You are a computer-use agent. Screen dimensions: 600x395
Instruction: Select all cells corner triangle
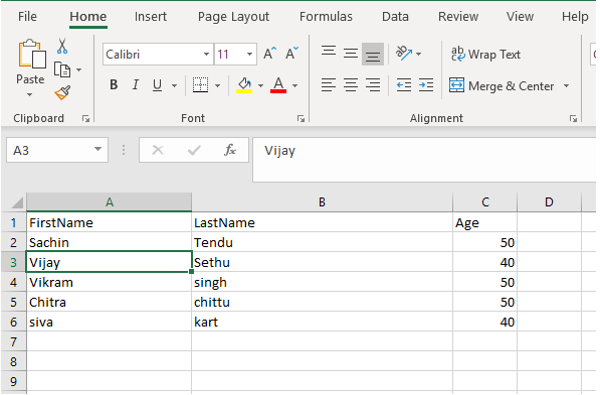click(x=17, y=202)
